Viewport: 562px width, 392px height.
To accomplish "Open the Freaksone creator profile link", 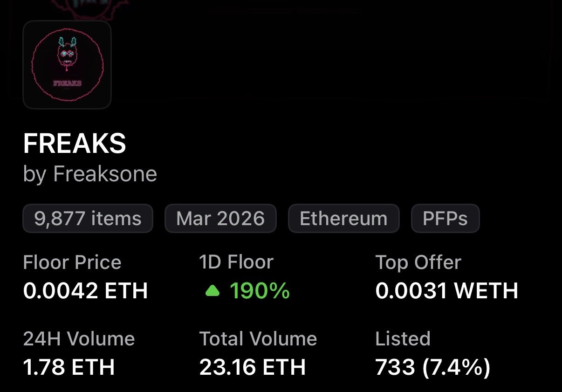I will (105, 174).
